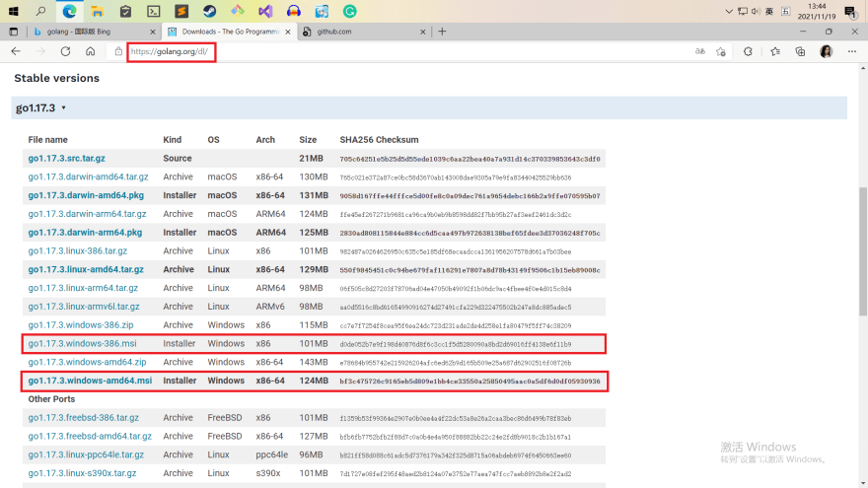This screenshot has height=488, width=868.
Task: Open Edge Settings and more menu
Action: click(852, 51)
